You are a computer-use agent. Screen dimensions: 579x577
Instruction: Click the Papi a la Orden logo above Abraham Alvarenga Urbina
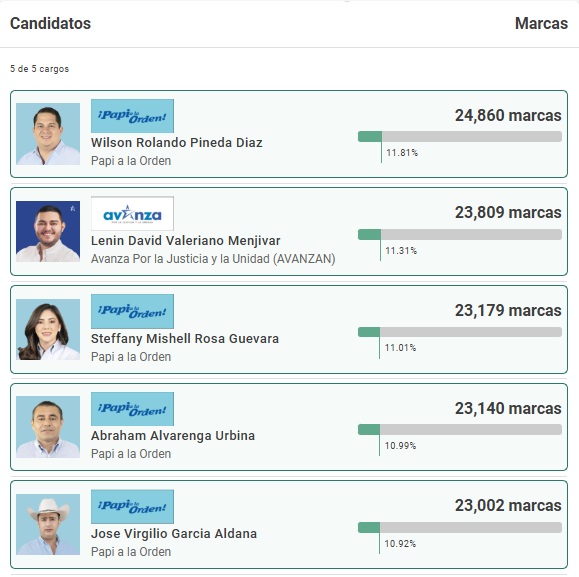(x=132, y=409)
